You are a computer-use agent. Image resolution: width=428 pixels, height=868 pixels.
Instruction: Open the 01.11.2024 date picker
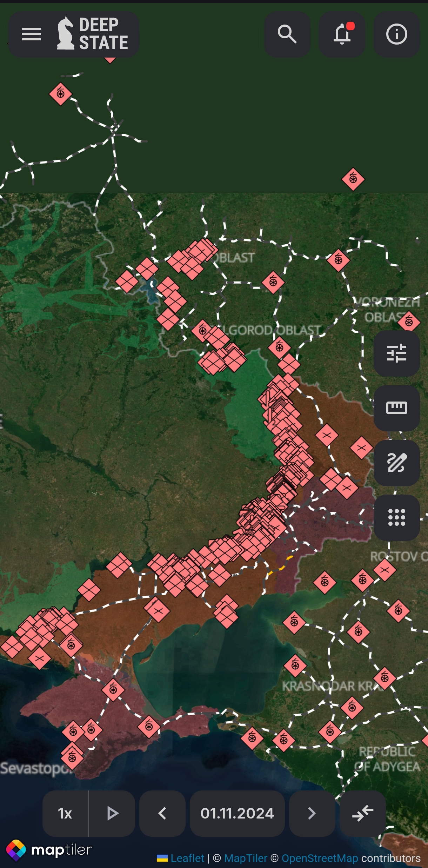[237, 813]
